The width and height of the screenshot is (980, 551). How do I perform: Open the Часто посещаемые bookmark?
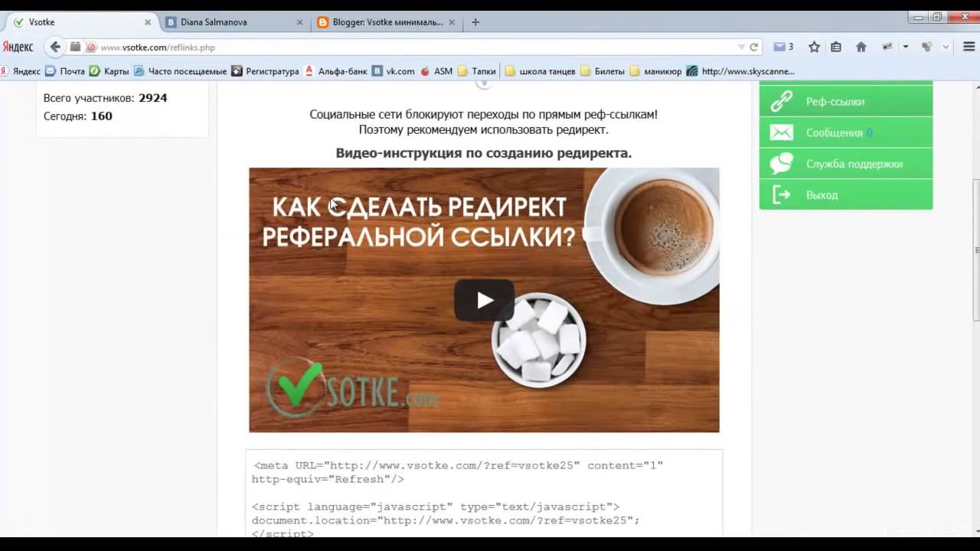[181, 71]
